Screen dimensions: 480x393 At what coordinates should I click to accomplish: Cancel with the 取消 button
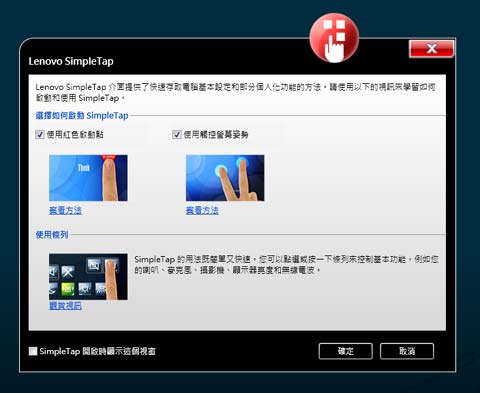407,351
